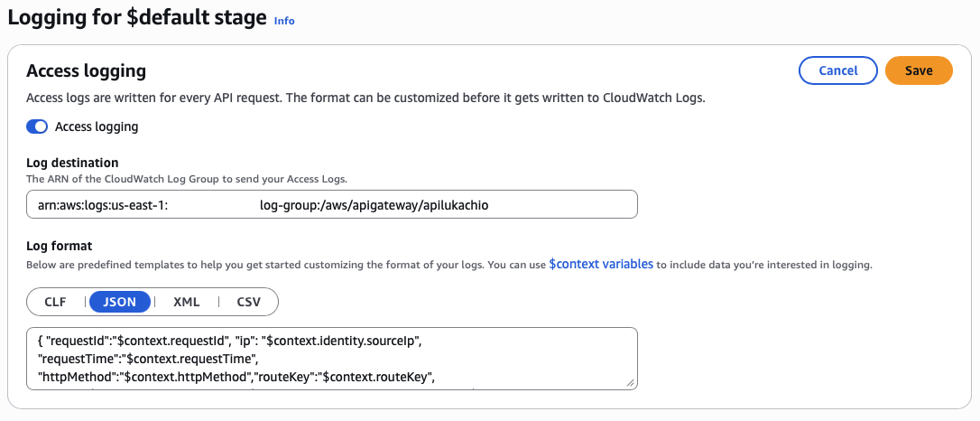This screenshot has width=980, height=421.
Task: Click the CloudWatch Log Group ARN helper text
Action: (x=187, y=179)
